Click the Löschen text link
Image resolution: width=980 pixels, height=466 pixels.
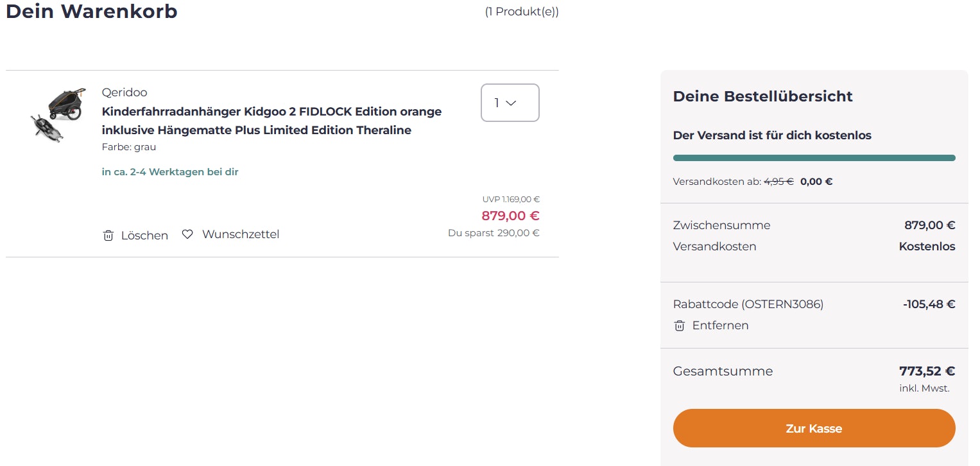coord(144,236)
